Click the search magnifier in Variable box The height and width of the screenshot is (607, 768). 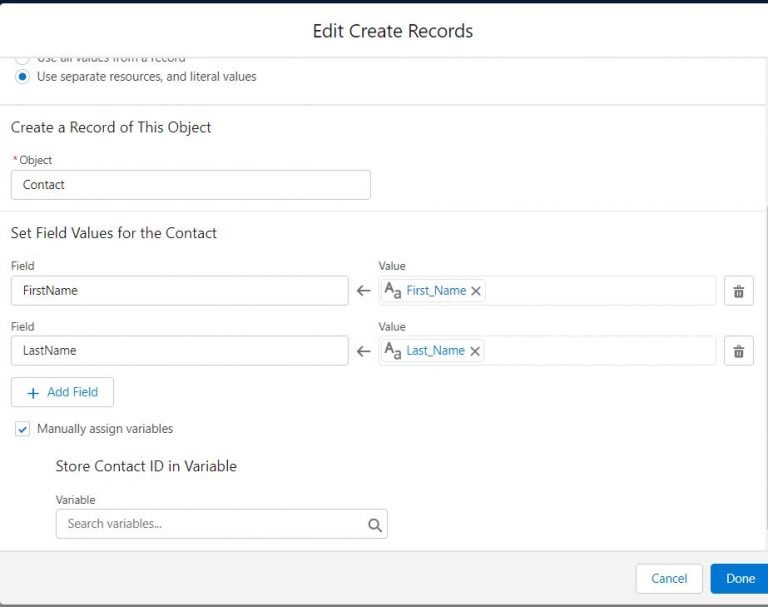point(374,525)
